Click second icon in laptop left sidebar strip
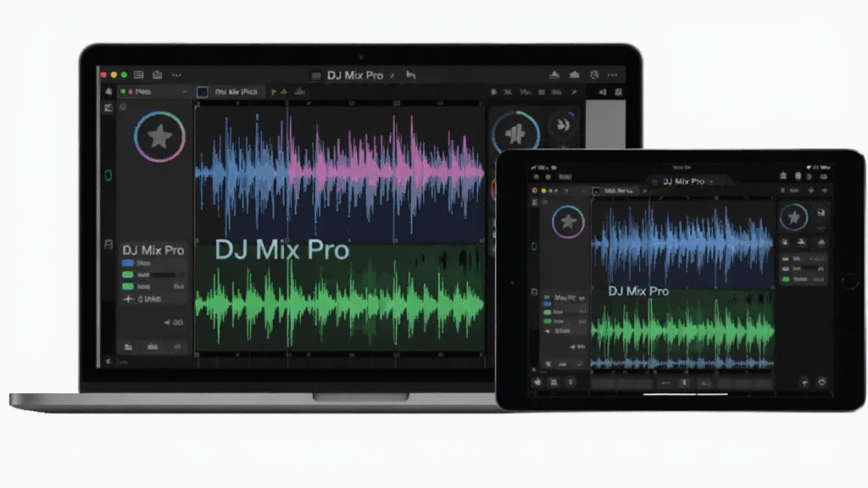The height and width of the screenshot is (488, 868). pyautogui.click(x=108, y=108)
